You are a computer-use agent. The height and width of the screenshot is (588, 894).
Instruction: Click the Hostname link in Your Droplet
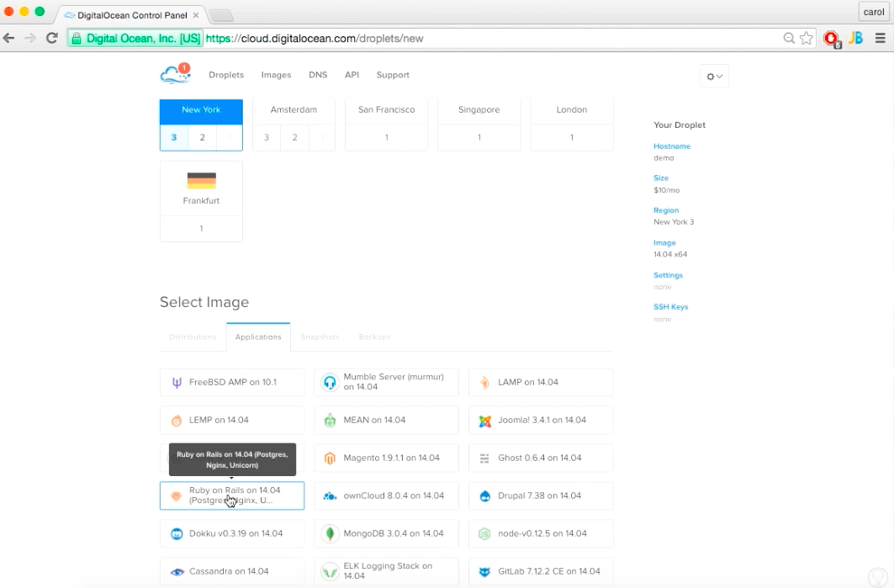[672, 146]
